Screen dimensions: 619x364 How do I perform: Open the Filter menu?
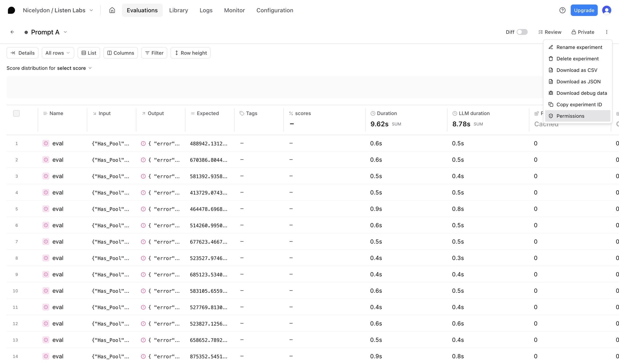tap(154, 53)
